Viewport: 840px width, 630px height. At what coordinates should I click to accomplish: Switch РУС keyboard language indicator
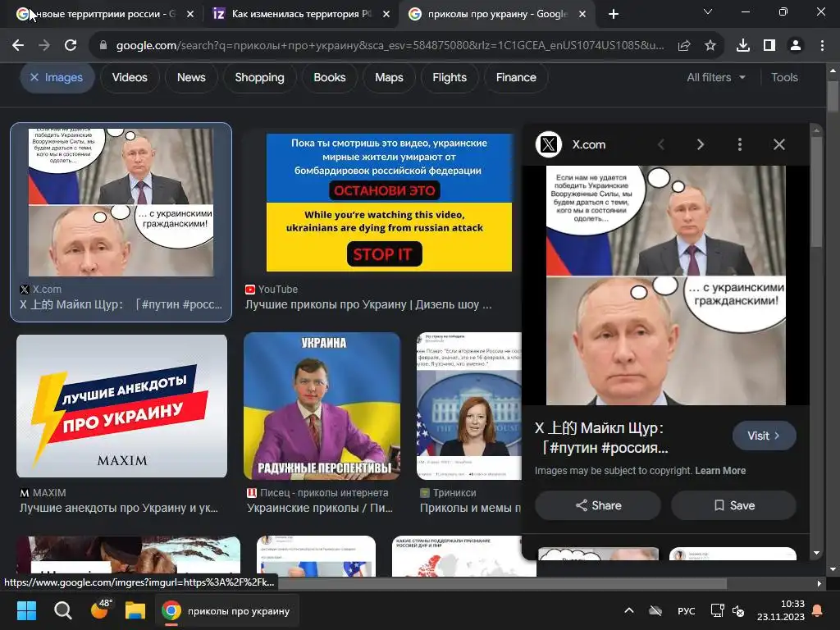(687, 611)
